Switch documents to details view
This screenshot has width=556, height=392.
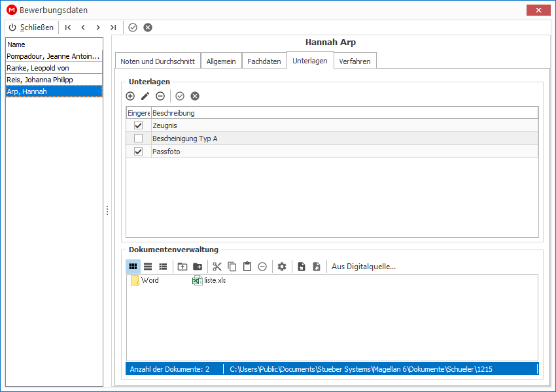click(163, 267)
